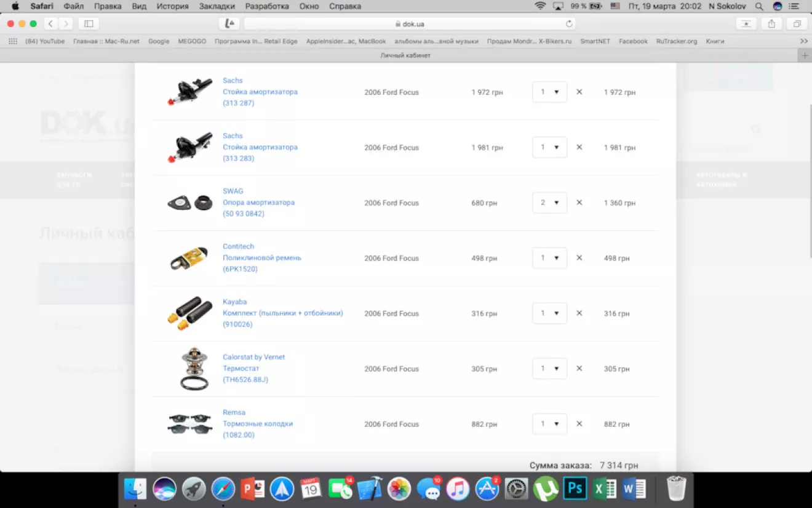This screenshot has width=812, height=508.
Task: Delete the SWAG Опора амортизатора row
Action: [579, 203]
